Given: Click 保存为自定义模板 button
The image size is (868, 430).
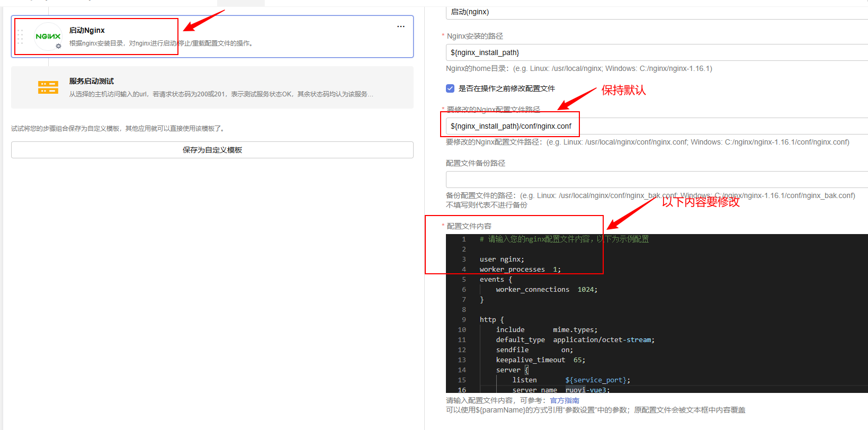Looking at the screenshot, I should tap(212, 150).
